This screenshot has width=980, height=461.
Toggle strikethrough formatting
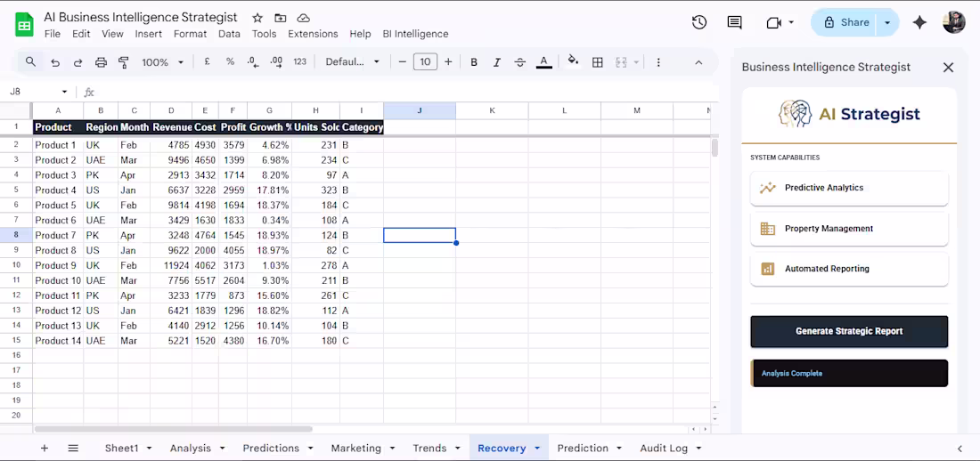pyautogui.click(x=520, y=62)
